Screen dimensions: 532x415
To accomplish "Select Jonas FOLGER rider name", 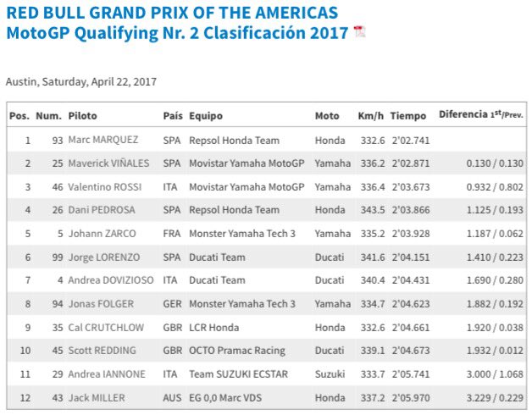I will pos(101,304).
